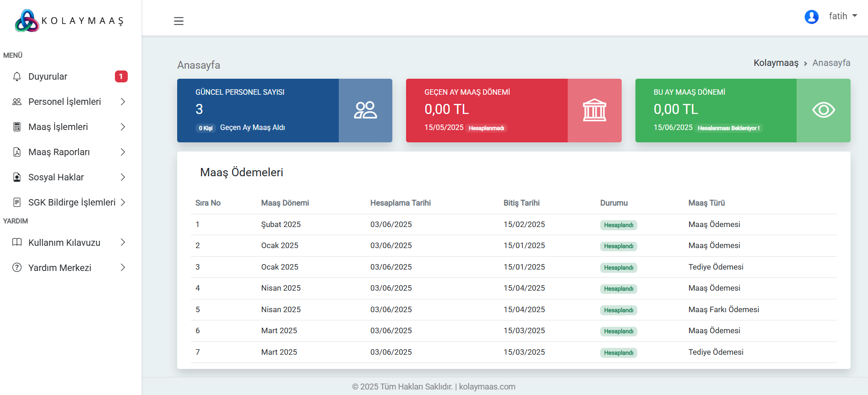Viewport: 868px width, 395px height.
Task: Click the Maaş Raporları document icon
Action: [17, 152]
